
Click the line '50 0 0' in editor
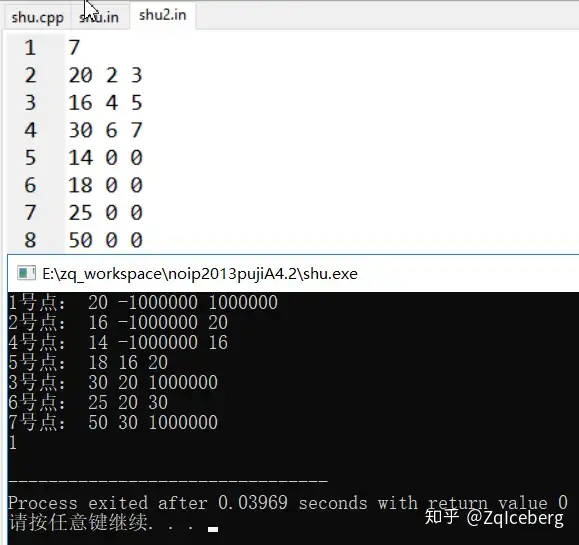click(106, 240)
